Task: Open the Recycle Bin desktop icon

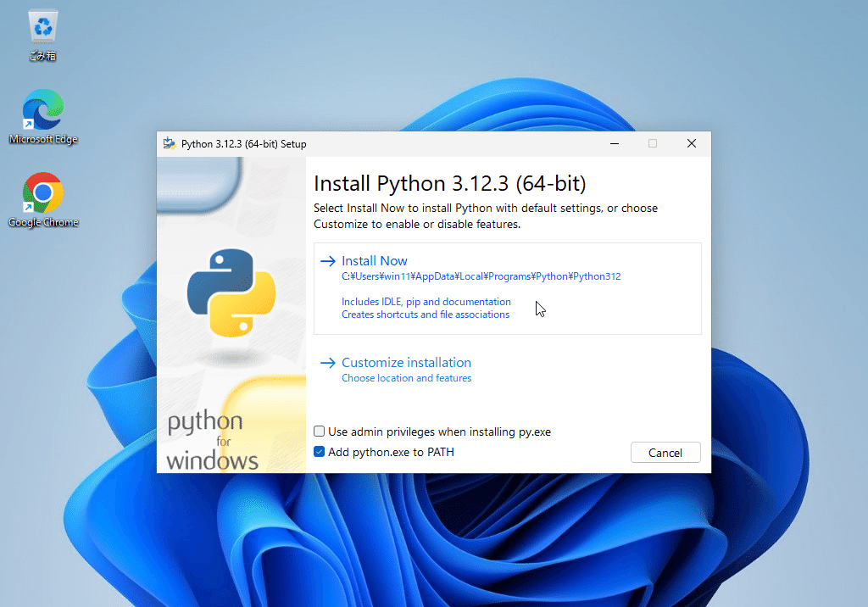Action: click(42, 35)
